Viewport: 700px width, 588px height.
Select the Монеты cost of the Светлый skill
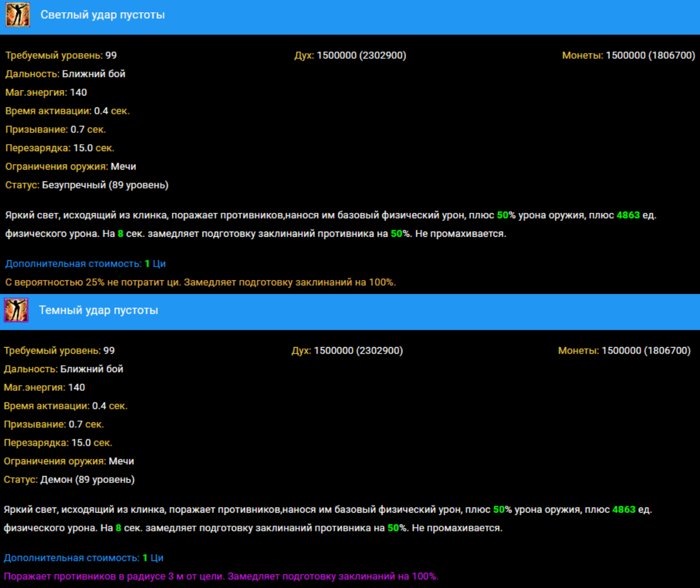628,55
